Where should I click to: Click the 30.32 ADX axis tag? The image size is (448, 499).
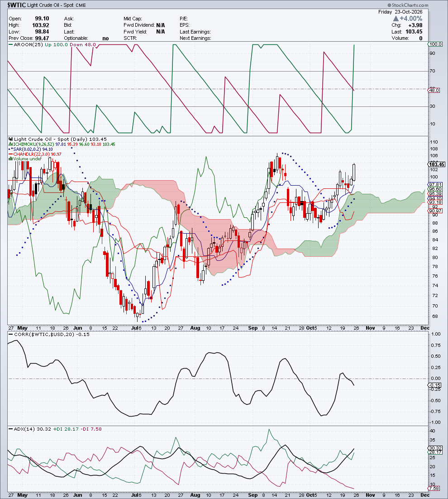(435, 448)
